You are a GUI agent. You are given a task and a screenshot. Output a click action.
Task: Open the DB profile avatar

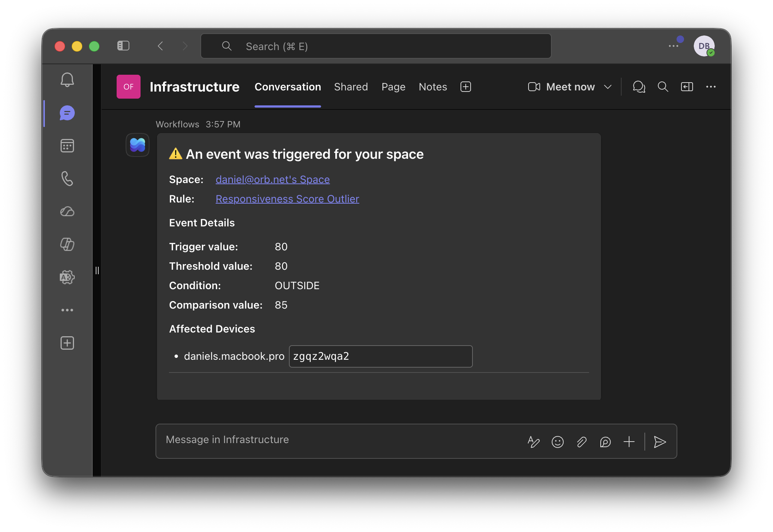(704, 46)
